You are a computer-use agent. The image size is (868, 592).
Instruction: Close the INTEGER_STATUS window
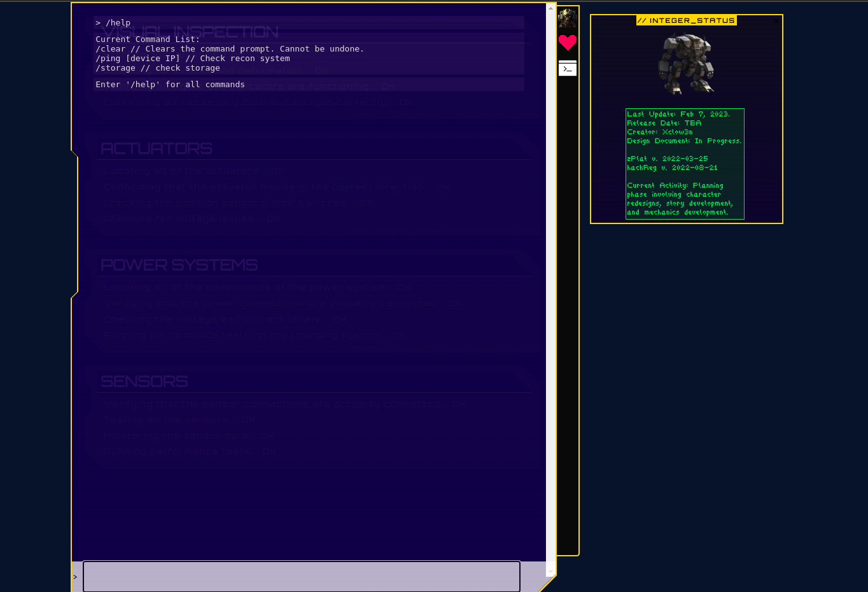click(x=776, y=21)
